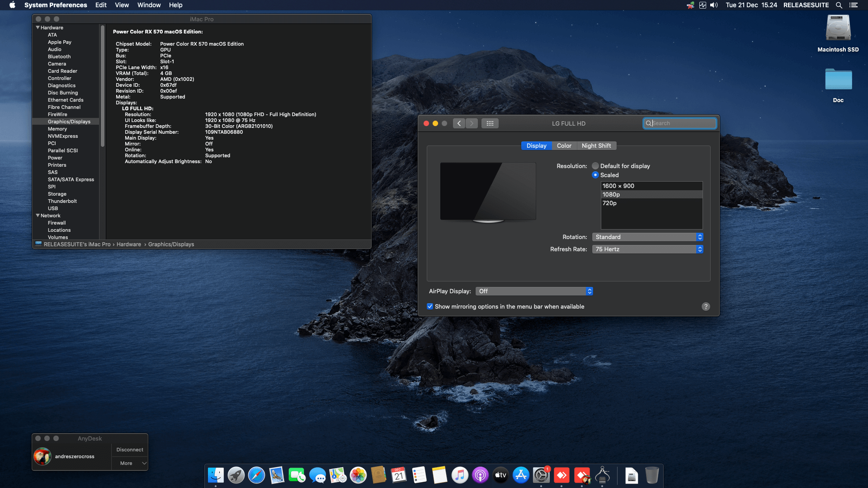Open Launchpad in the Dock
Screen dimensions: 868x488
coord(236,475)
